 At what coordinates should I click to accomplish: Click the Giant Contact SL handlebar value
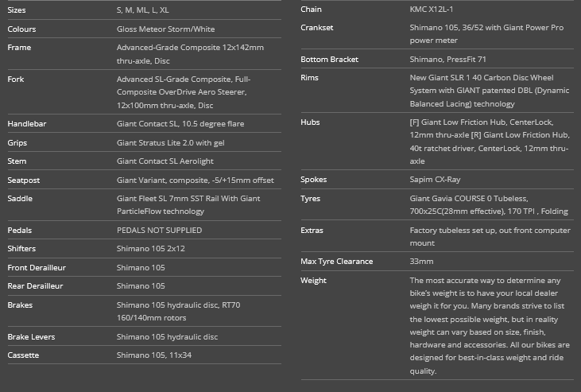[180, 124]
